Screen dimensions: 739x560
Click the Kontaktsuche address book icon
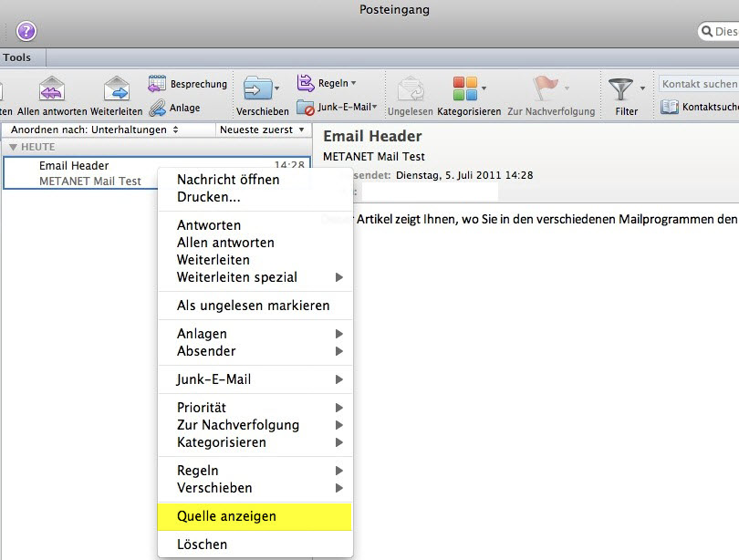tap(670, 107)
